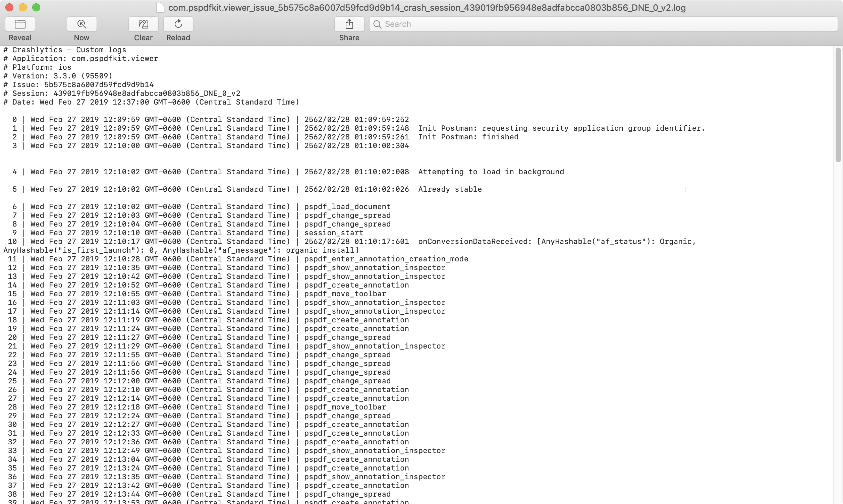
Task: Click the document proxy icon in title bar
Action: point(159,7)
